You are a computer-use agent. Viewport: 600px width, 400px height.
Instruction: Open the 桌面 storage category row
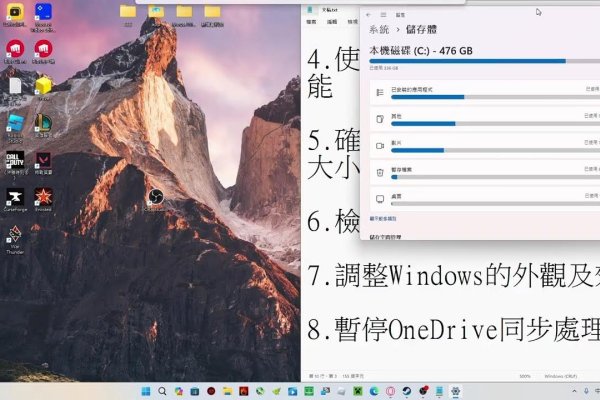click(x=485, y=199)
